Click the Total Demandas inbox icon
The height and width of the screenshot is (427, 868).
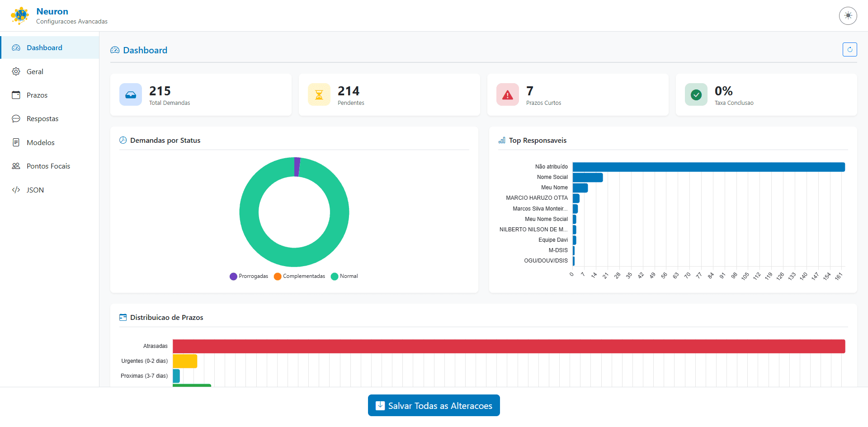click(x=131, y=95)
